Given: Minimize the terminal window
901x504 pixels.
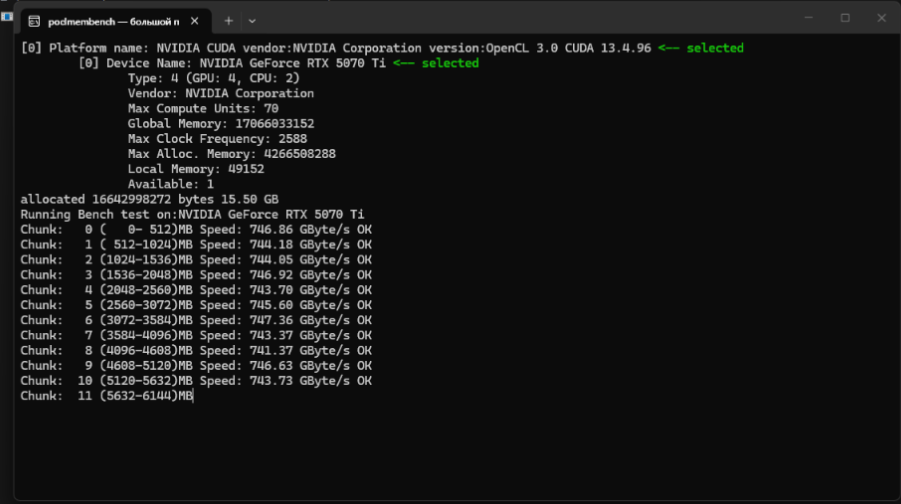Looking at the screenshot, I should click(x=808, y=18).
